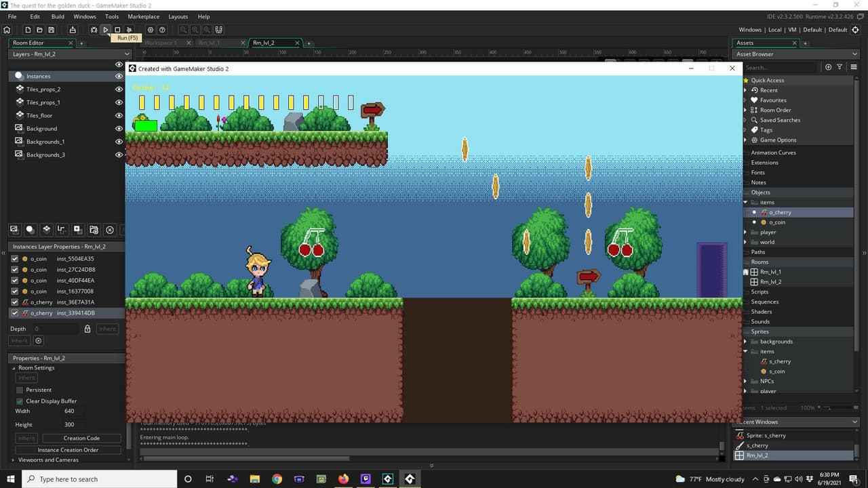868x488 pixels.
Task: Uncheck instance inst_5504EA35 checkbox
Action: 15,259
